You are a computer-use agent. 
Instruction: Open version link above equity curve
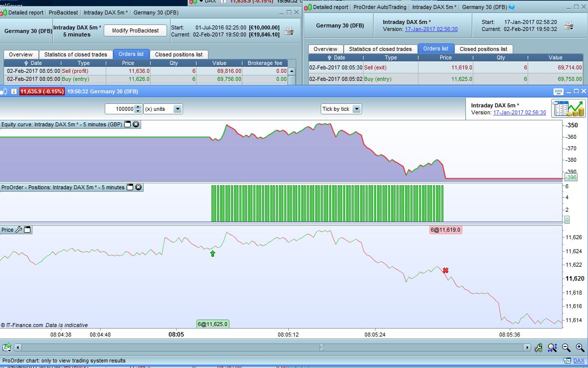[x=519, y=112]
